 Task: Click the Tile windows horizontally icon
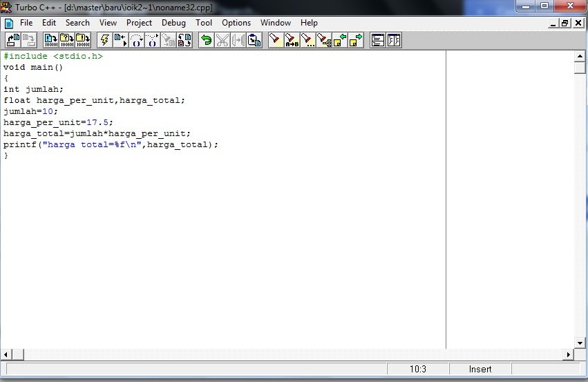pos(378,40)
